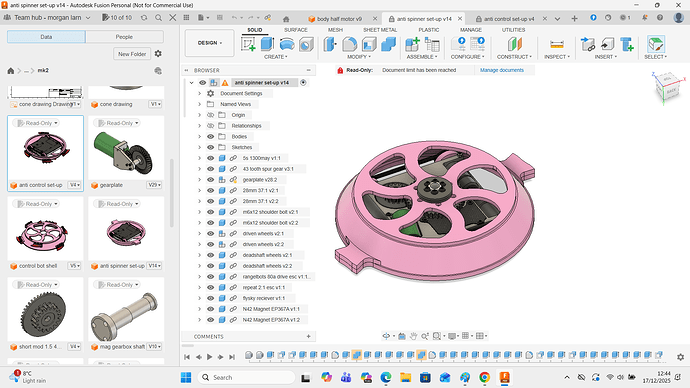Select the Shell modify tool
The image size is (690, 388).
pyautogui.click(x=369, y=44)
